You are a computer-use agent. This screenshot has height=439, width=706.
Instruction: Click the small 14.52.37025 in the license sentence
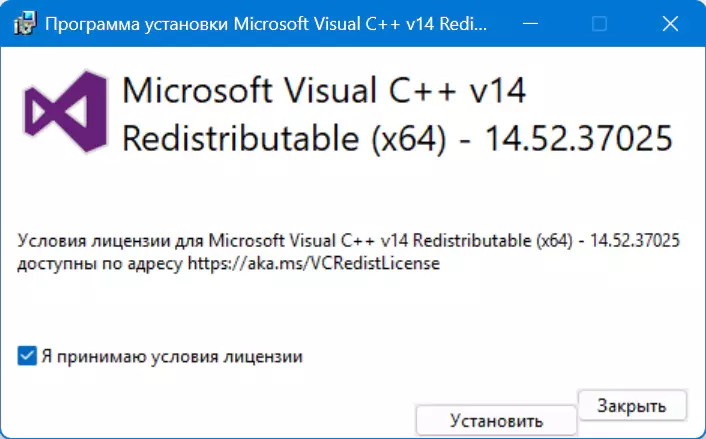[x=635, y=240]
